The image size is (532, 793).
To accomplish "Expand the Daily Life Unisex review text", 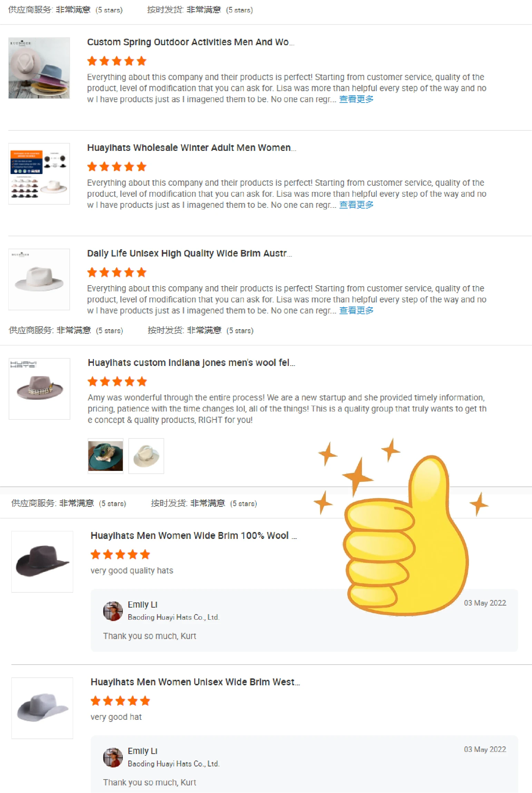I will [356, 311].
